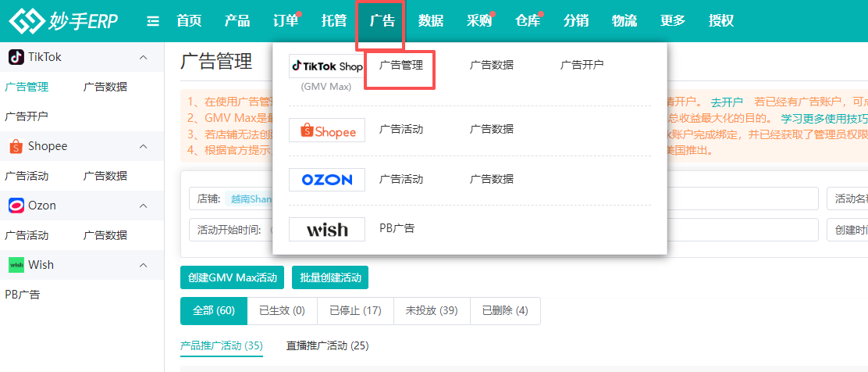Open 广告开户 in the sidebar

[27, 116]
